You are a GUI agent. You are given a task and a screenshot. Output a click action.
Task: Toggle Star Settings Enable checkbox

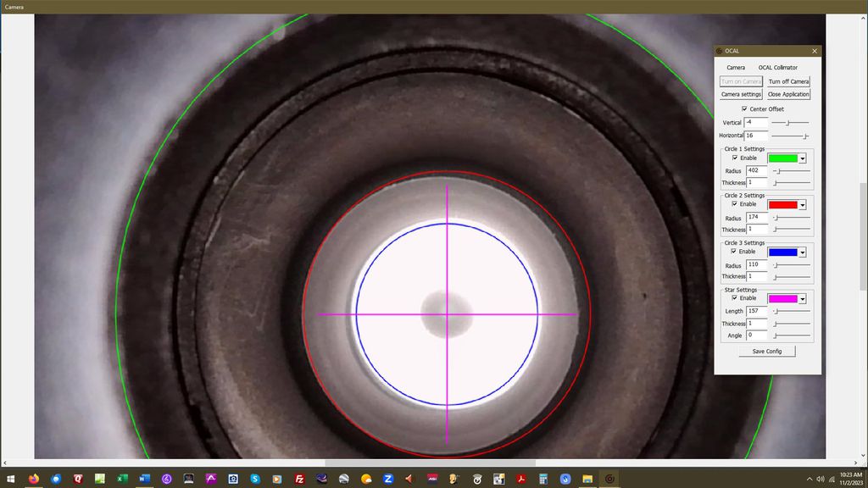pos(735,297)
